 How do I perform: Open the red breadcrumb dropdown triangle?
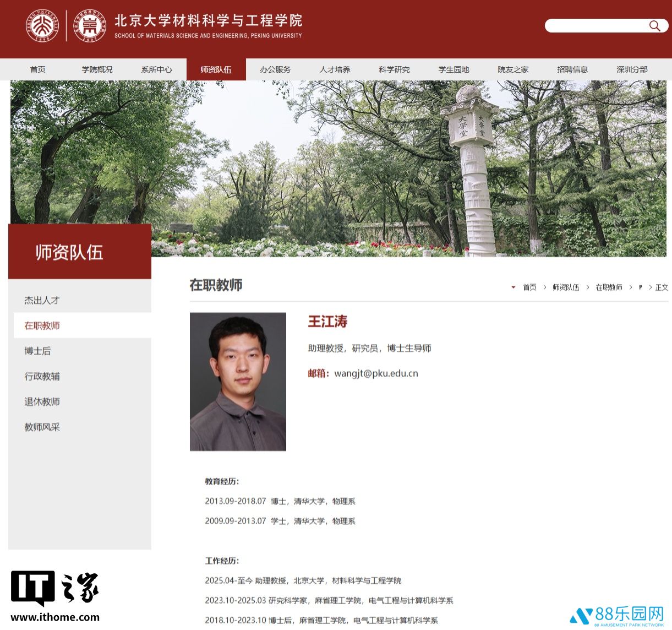click(x=513, y=287)
